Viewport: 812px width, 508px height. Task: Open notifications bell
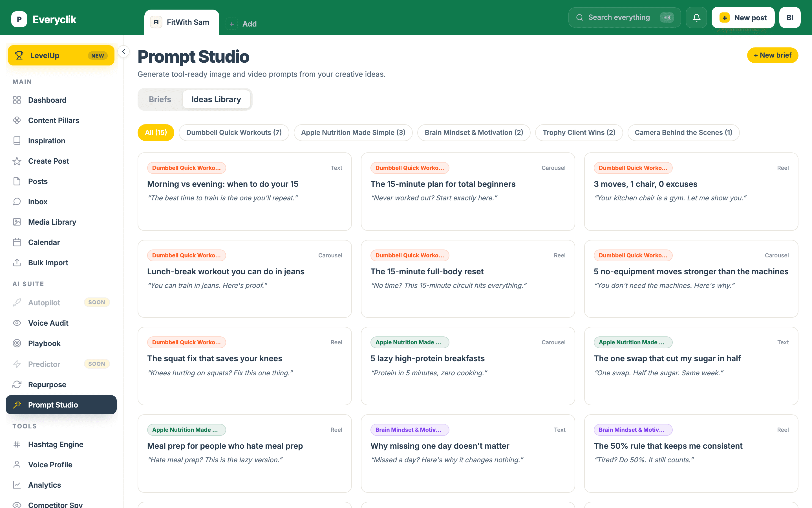[x=696, y=17]
